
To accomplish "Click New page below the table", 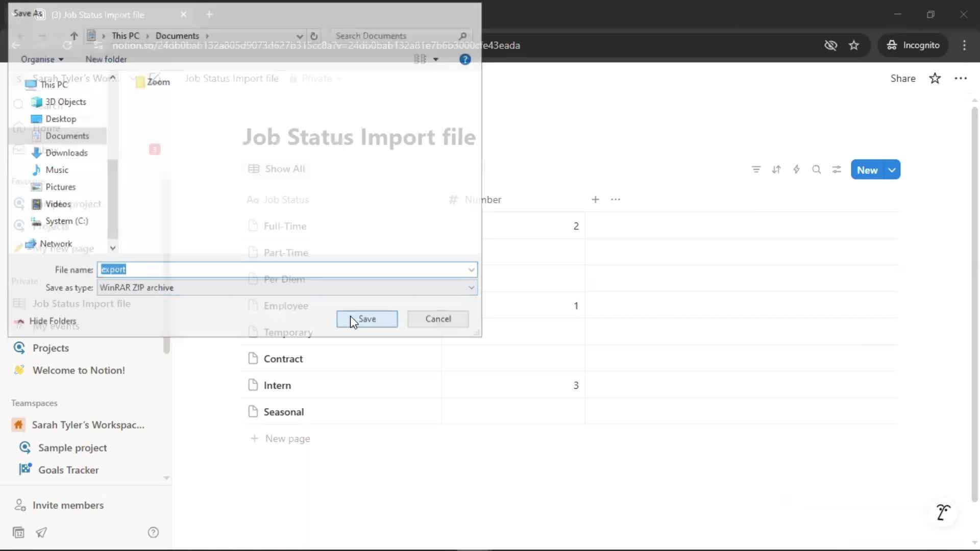I will (x=280, y=439).
